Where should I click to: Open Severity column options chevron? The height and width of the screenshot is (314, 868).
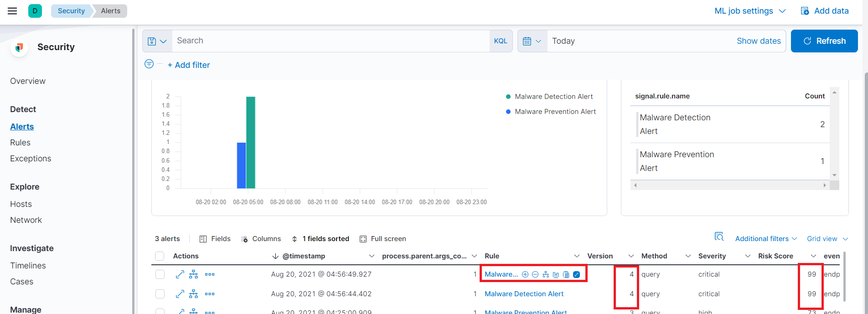click(x=748, y=256)
